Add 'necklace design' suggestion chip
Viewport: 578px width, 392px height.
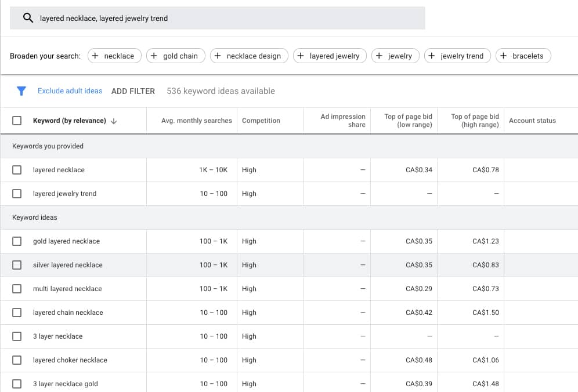pyautogui.click(x=249, y=56)
